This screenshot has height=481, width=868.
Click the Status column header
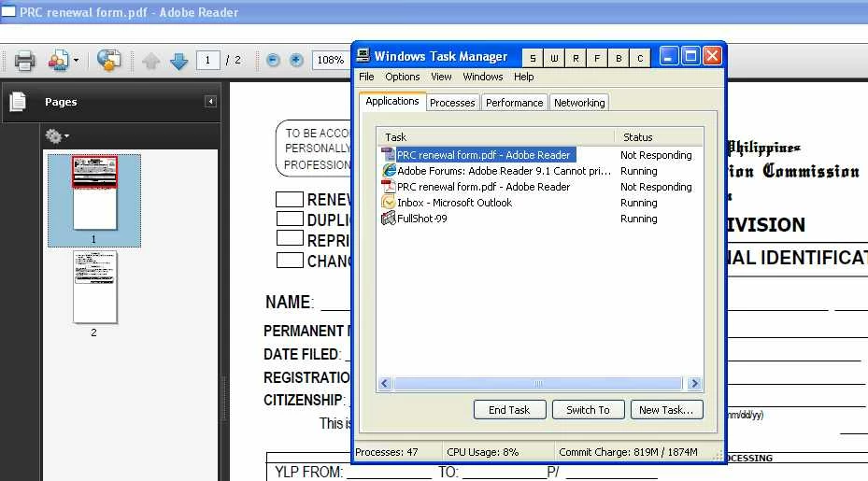[660, 136]
